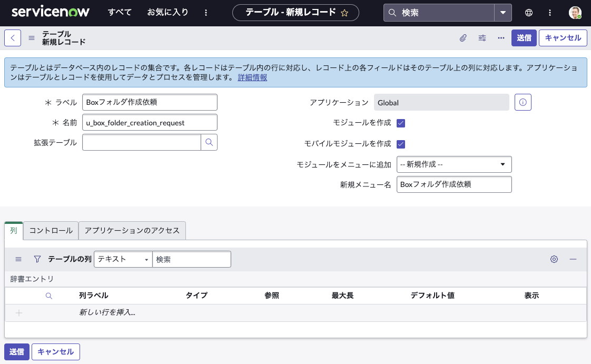Click the 拡張テーブル reference field
This screenshot has width=591, height=364.
[x=141, y=142]
